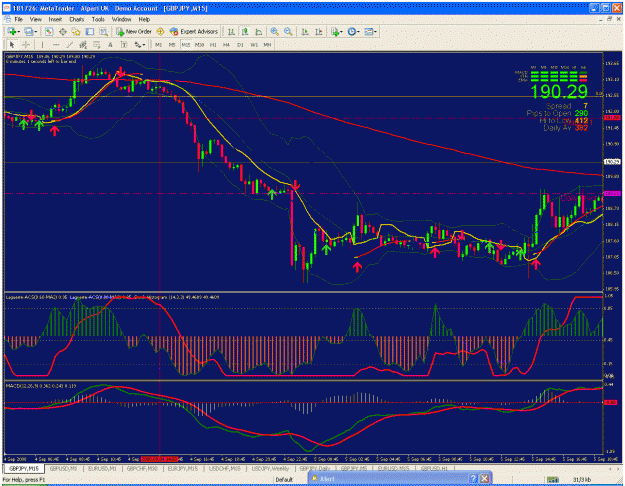Viewport: 625px width, 486px height.
Task: Enable Chart Shift icon
Action: coord(318,31)
